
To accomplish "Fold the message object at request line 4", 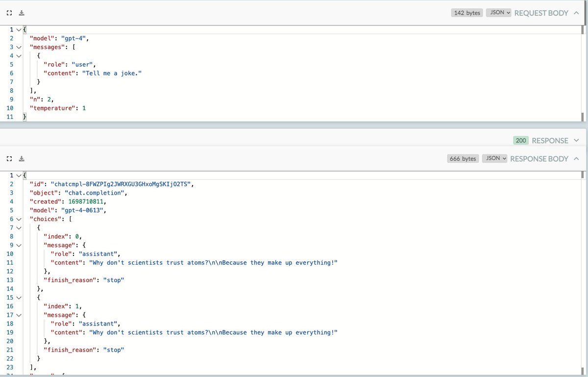I will 19,56.
